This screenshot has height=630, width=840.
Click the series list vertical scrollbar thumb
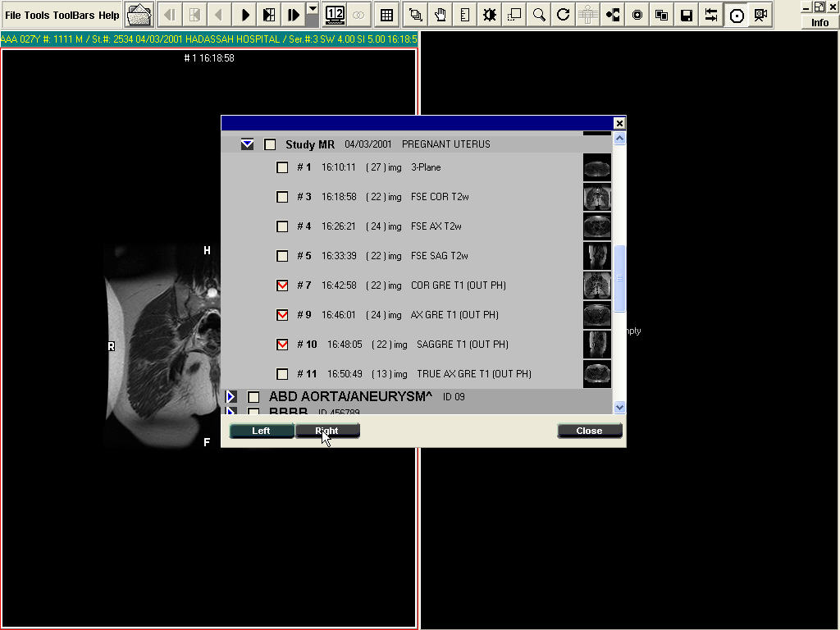click(x=619, y=279)
